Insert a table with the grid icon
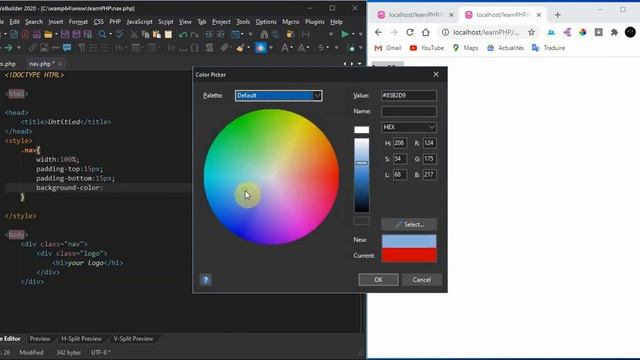Image resolution: width=640 pixels, height=360 pixels. 136,48
